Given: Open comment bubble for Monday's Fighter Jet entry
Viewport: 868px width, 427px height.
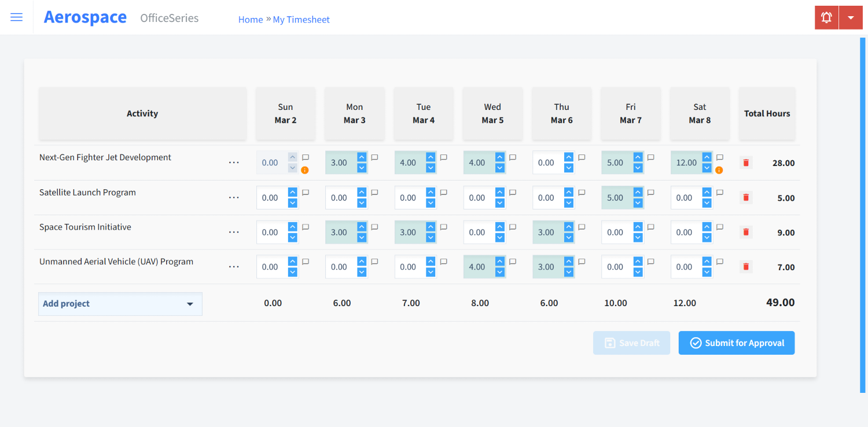Looking at the screenshot, I should point(374,157).
